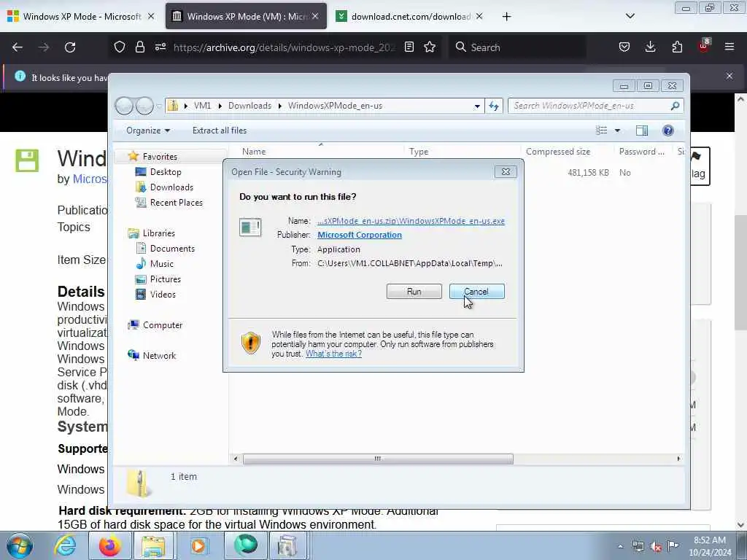Bookmark this page with the star icon
Image resolution: width=747 pixels, height=560 pixels.
(x=430, y=47)
